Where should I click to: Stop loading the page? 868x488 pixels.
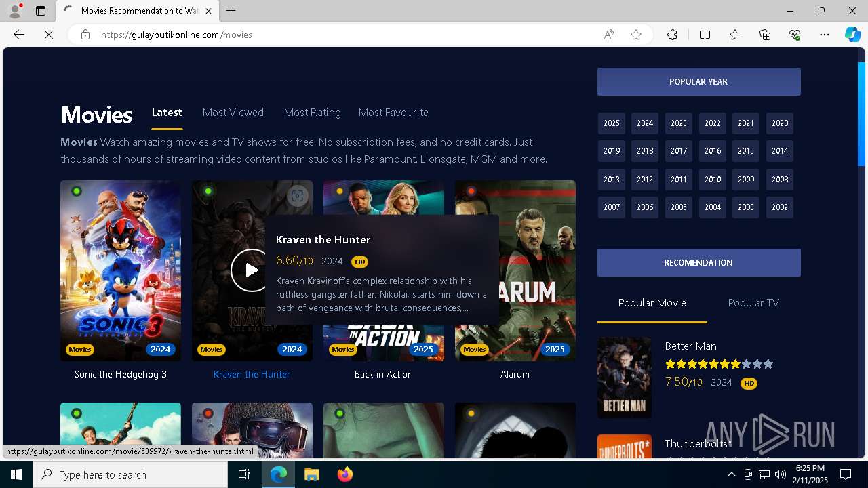[49, 35]
